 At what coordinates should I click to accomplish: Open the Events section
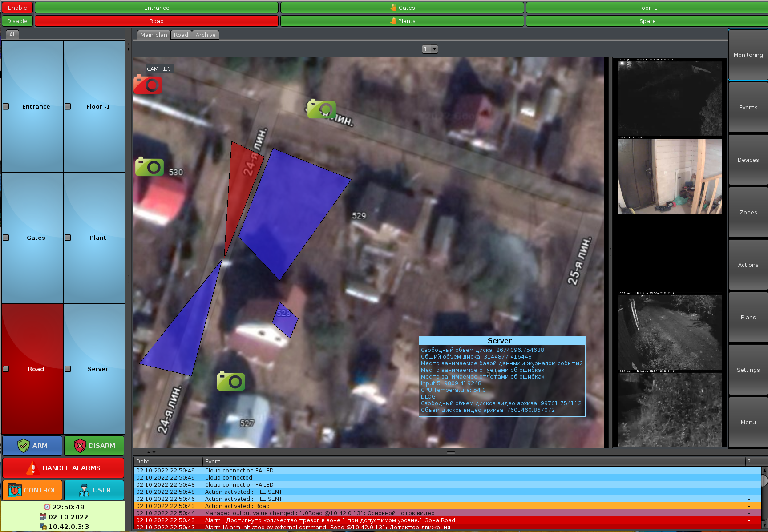[748, 108]
